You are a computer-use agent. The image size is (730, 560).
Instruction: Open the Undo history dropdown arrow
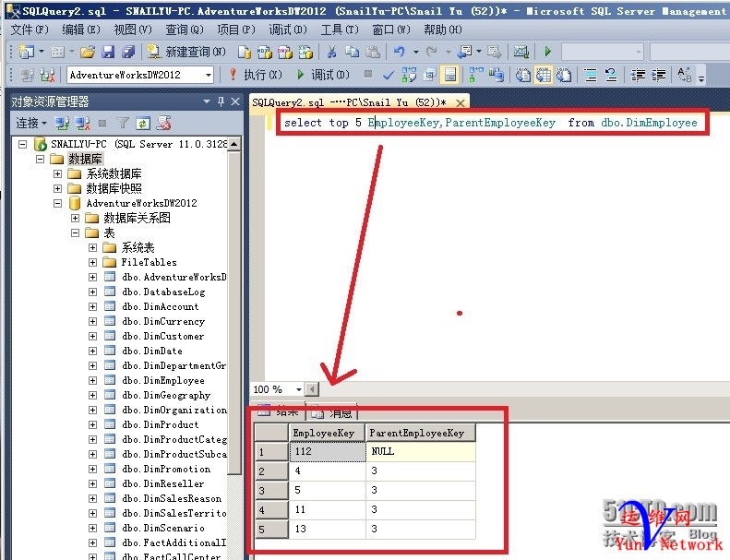(415, 52)
